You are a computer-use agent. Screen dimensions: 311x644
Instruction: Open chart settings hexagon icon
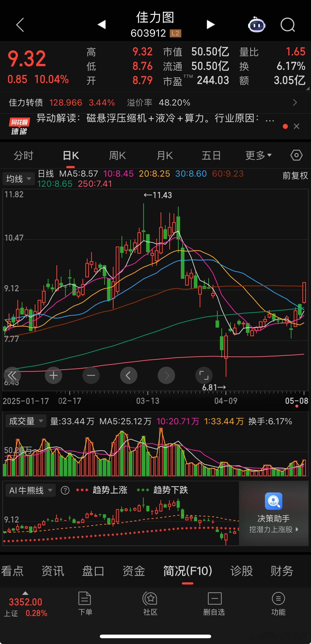[297, 155]
